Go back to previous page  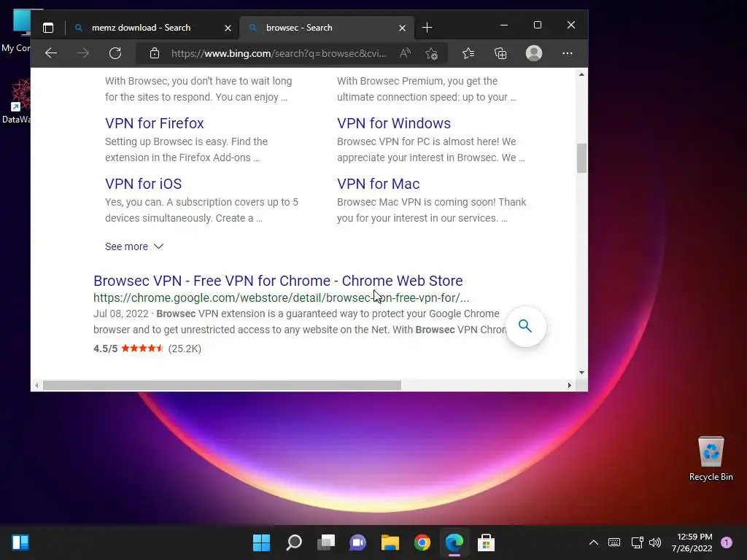pyautogui.click(x=51, y=52)
